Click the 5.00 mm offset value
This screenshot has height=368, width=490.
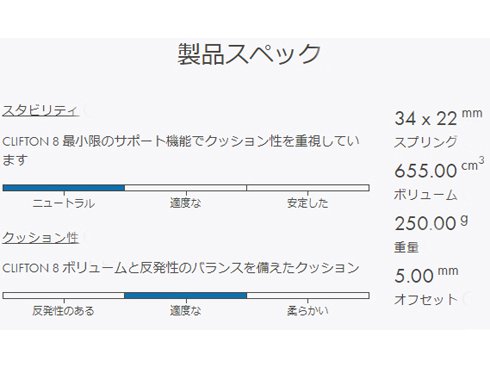[x=426, y=275]
